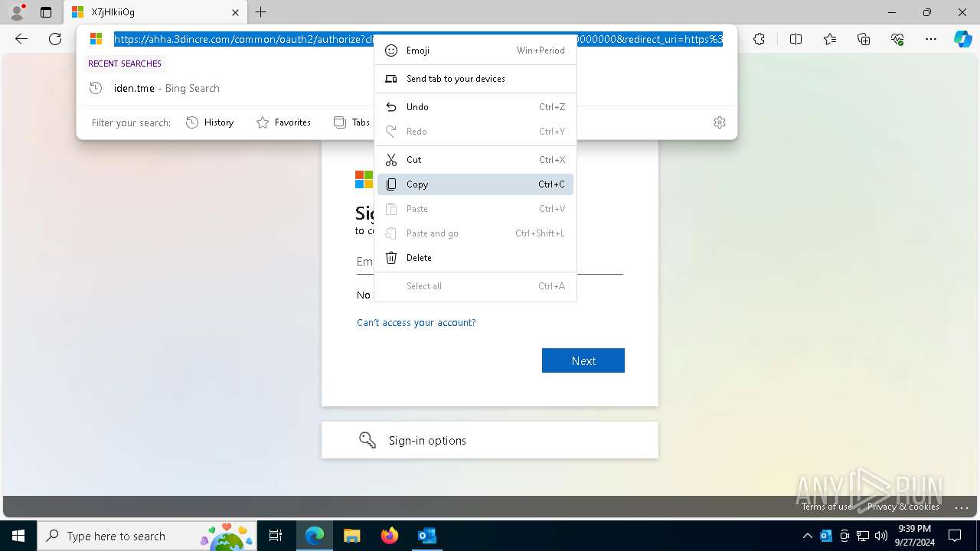Go back to previous page

point(21,39)
